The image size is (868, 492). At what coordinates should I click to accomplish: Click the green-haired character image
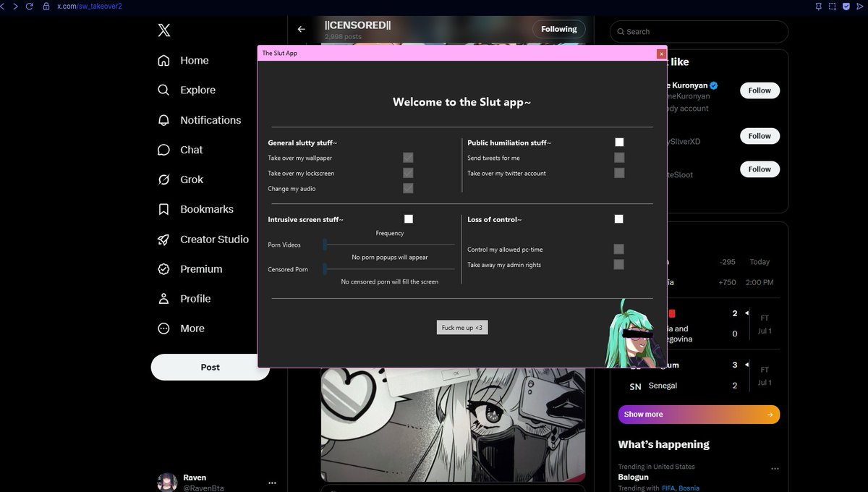(x=634, y=332)
